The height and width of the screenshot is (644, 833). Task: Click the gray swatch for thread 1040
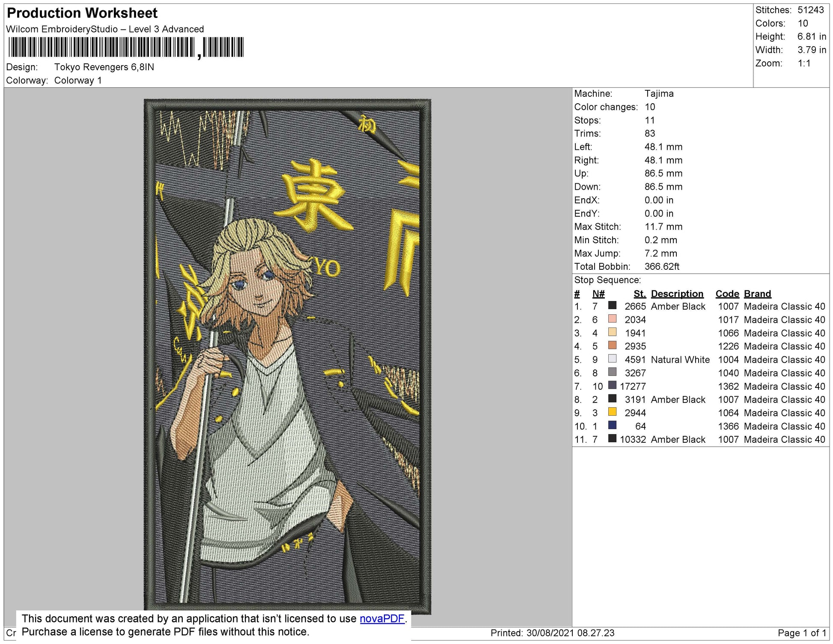613,372
